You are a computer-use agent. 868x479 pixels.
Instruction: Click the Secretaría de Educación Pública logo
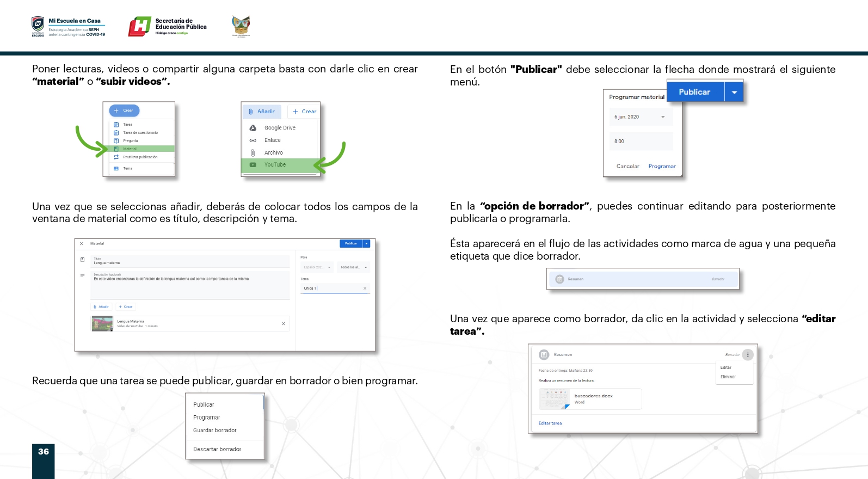[x=168, y=27]
